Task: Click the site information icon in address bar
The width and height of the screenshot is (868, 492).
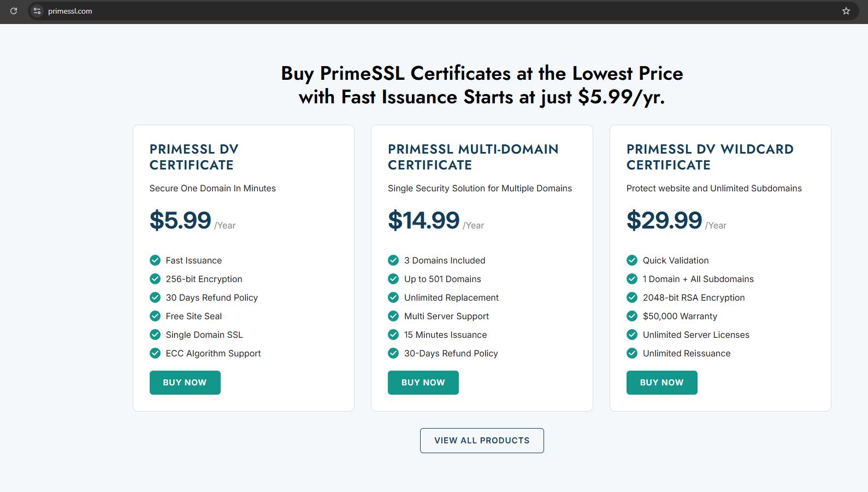Action: click(x=37, y=11)
